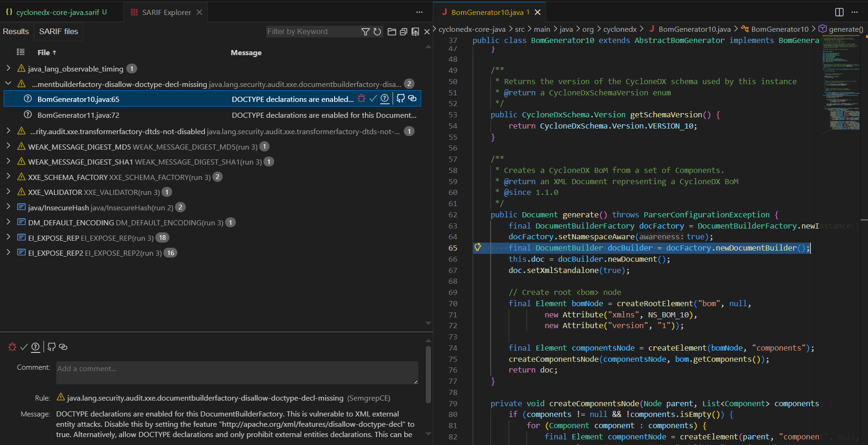Switch to the SARIF files tab
868x445 pixels.
tap(58, 31)
